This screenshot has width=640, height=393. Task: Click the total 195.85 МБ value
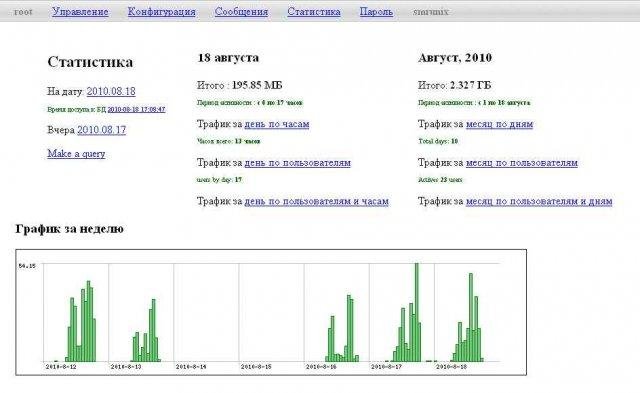pos(257,85)
